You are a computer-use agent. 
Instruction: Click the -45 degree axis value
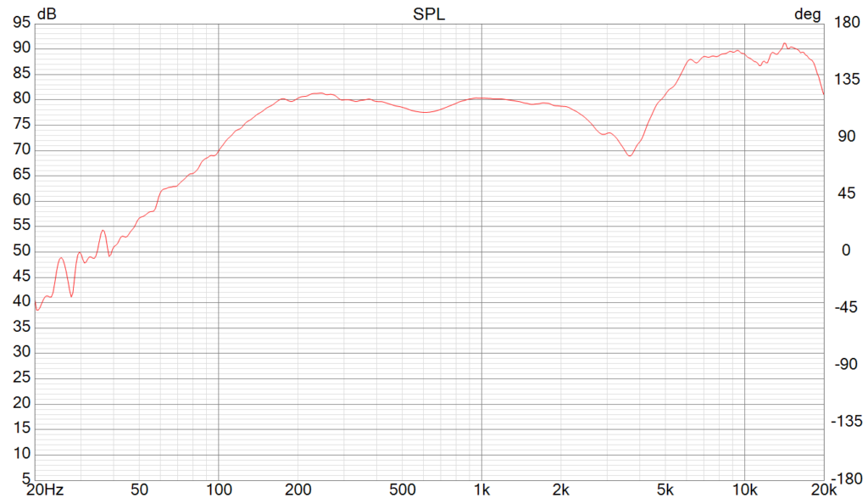click(x=847, y=307)
